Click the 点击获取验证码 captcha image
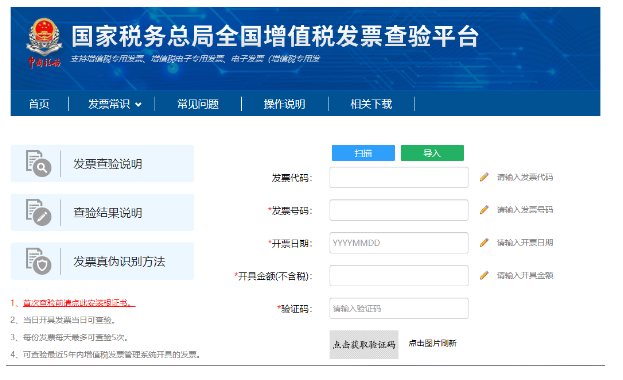623x380 pixels. 364,344
